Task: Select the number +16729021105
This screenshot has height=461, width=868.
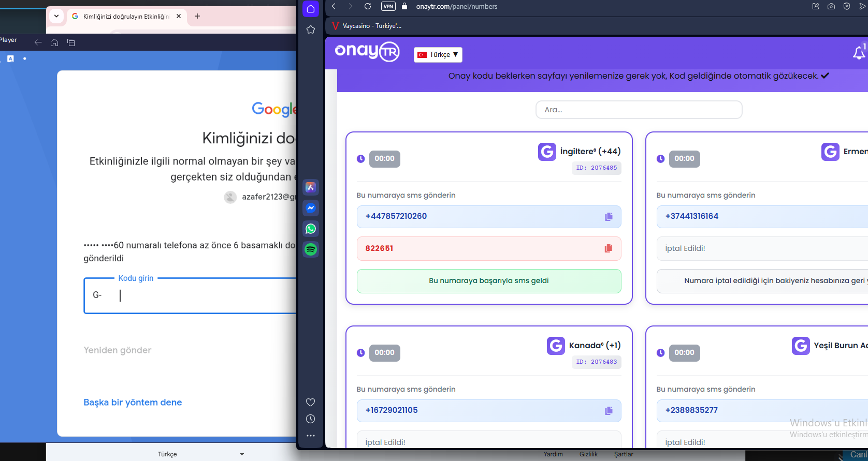Action: [x=392, y=410]
